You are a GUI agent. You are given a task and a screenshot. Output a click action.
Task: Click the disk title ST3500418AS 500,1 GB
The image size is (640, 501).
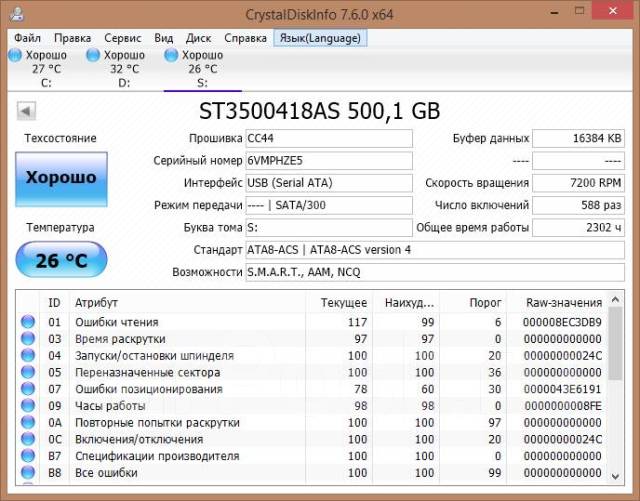point(320,111)
